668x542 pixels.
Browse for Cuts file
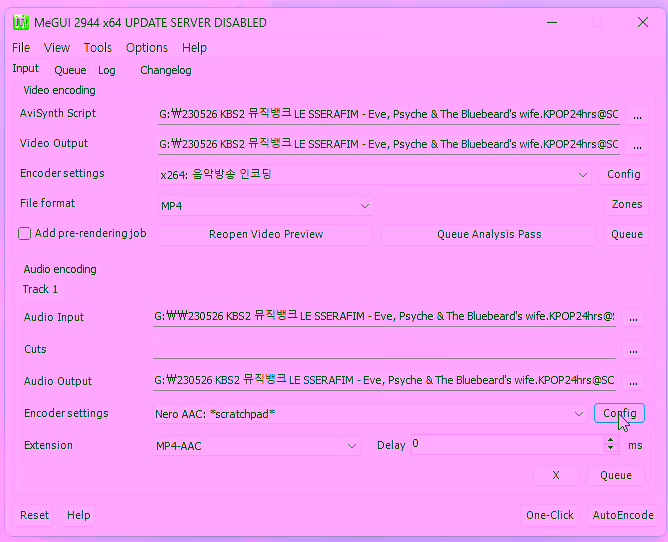(x=633, y=350)
